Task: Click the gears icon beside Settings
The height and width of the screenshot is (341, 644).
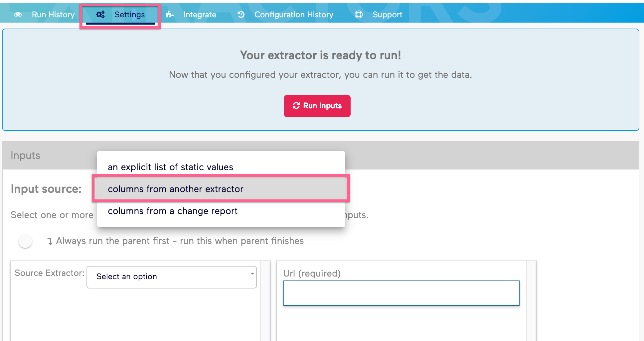Action: [100, 15]
